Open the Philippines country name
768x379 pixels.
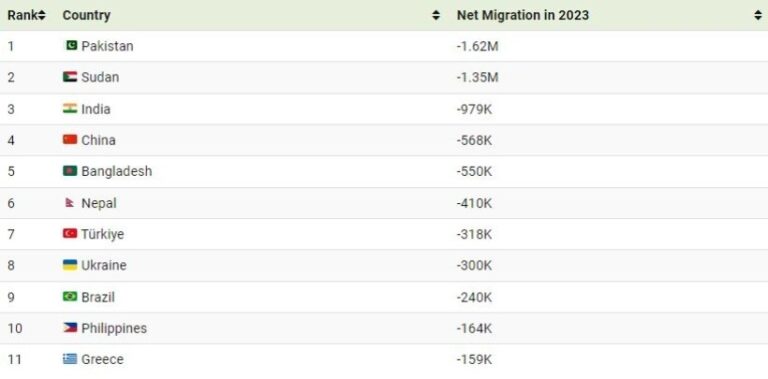pos(114,328)
